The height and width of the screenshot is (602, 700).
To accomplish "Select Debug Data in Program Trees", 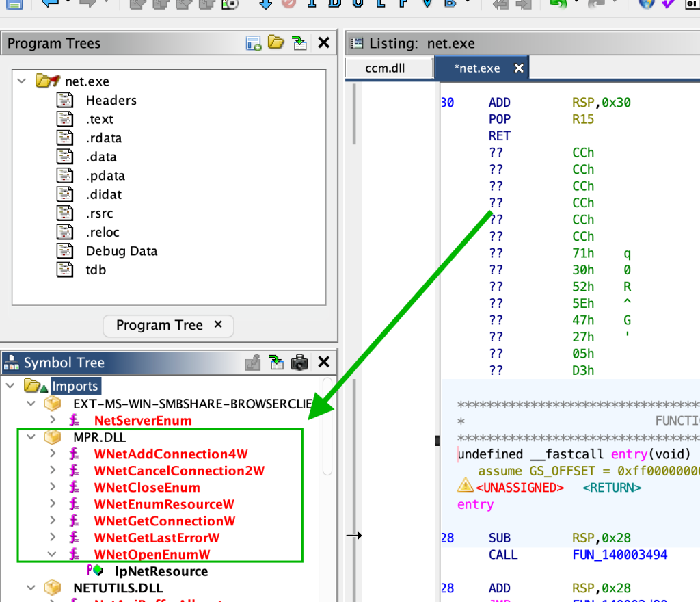I will 121,251.
